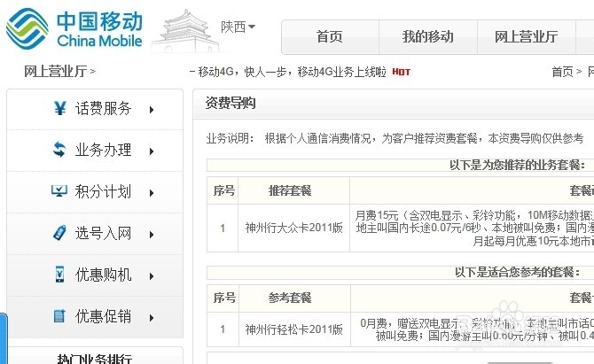The height and width of the screenshot is (364, 594).
Task: Click the 以下是适合您参考的套餐 heading
Action: 517,273
